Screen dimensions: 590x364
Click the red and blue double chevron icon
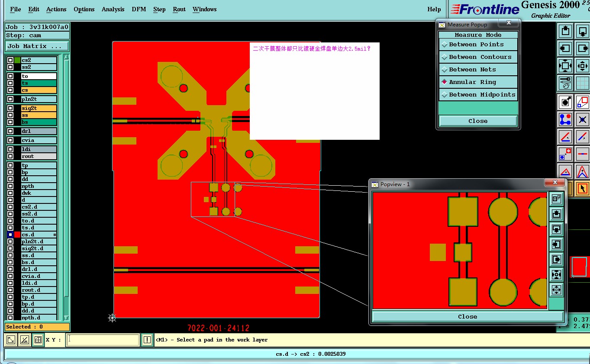point(583,171)
